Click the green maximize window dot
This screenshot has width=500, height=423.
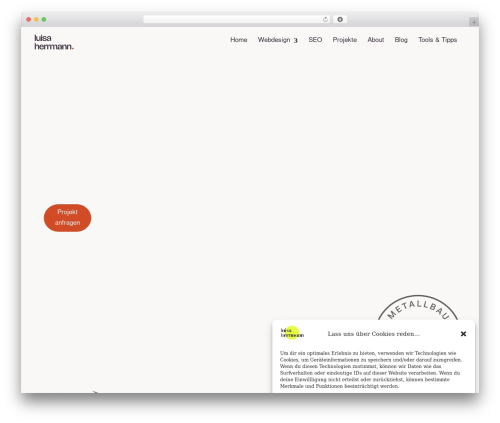[x=44, y=19]
